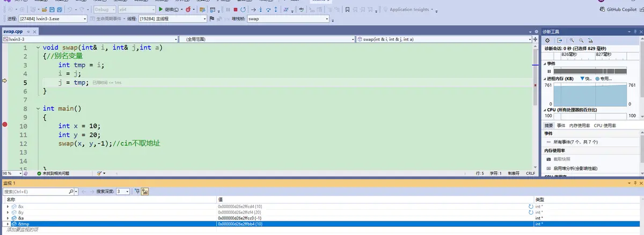Click 所有事件(7 个, 共 7 个) link

point(575,142)
